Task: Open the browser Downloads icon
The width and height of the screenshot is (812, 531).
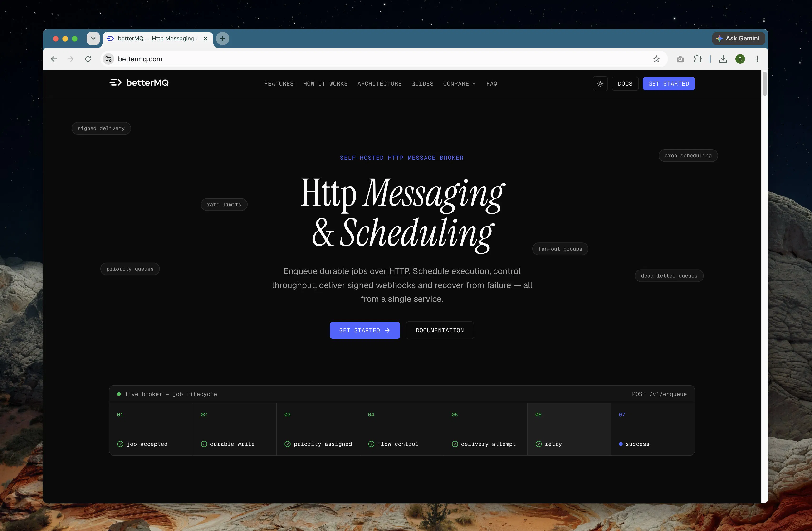Action: click(x=723, y=59)
